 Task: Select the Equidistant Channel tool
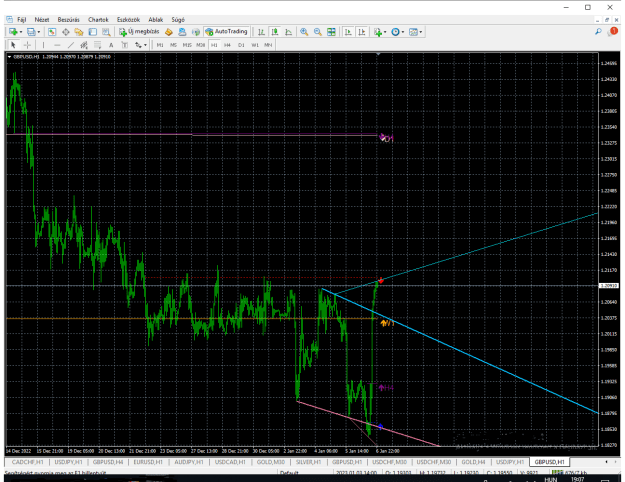(x=84, y=45)
